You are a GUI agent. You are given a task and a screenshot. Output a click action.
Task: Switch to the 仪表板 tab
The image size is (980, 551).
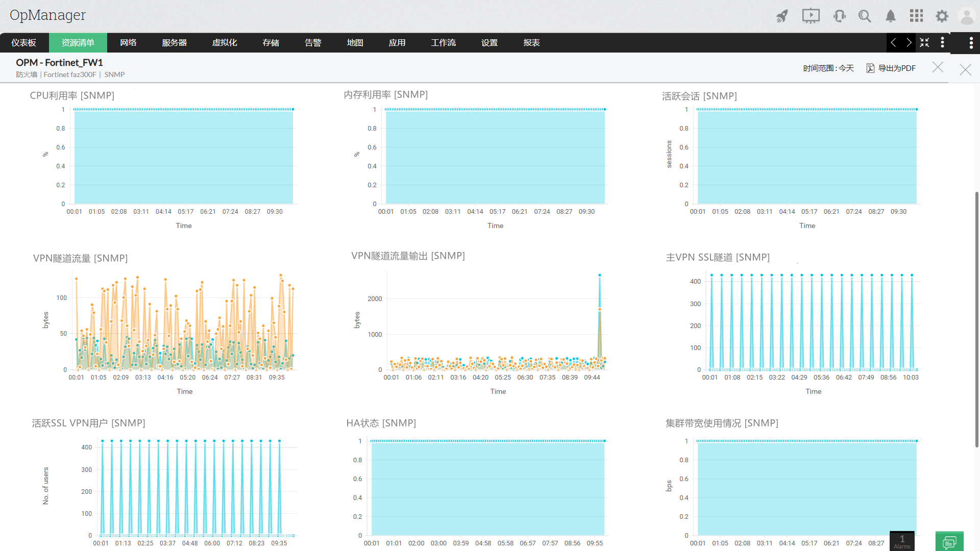[24, 43]
